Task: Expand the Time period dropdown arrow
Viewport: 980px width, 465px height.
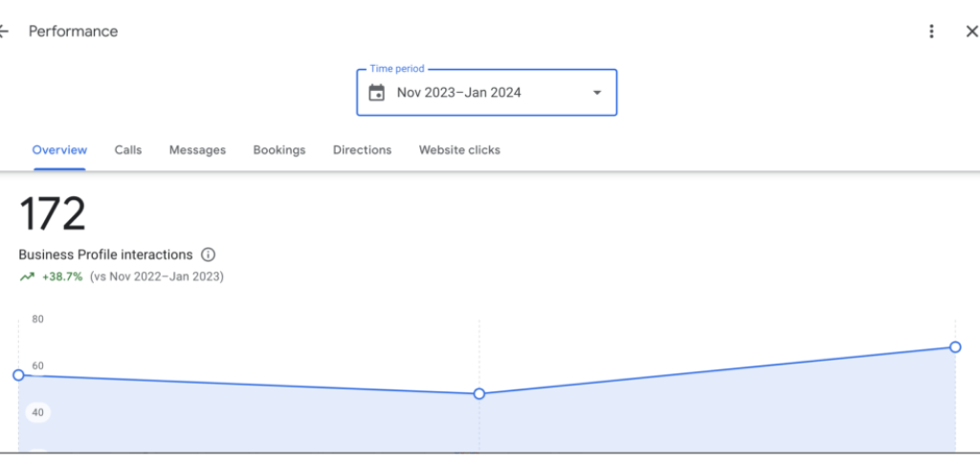Action: (x=597, y=93)
